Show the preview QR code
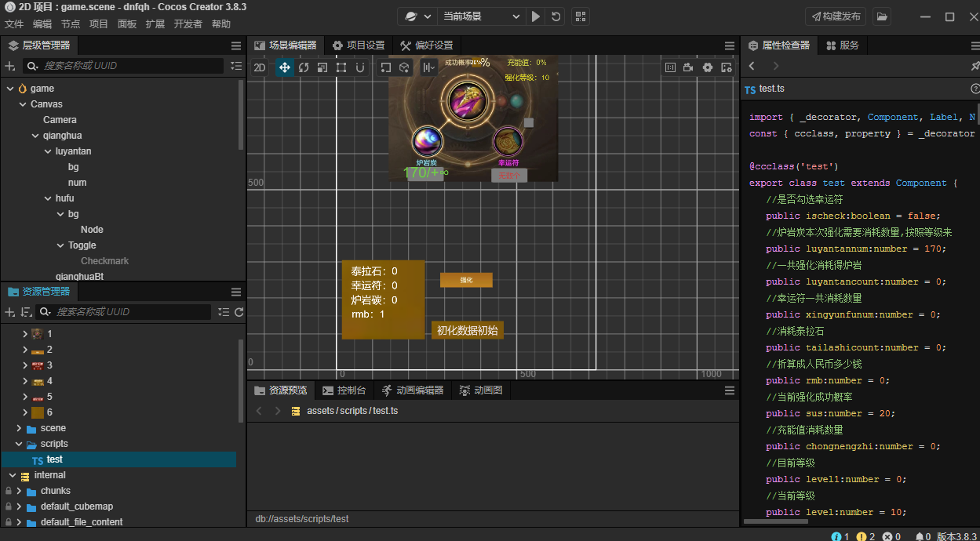 tap(580, 16)
